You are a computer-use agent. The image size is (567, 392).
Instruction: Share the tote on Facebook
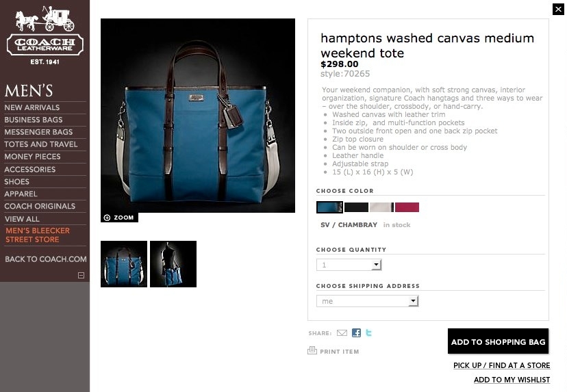356,332
